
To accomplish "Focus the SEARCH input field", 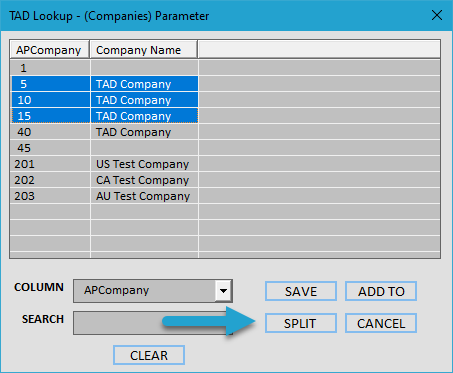I will point(153,323).
